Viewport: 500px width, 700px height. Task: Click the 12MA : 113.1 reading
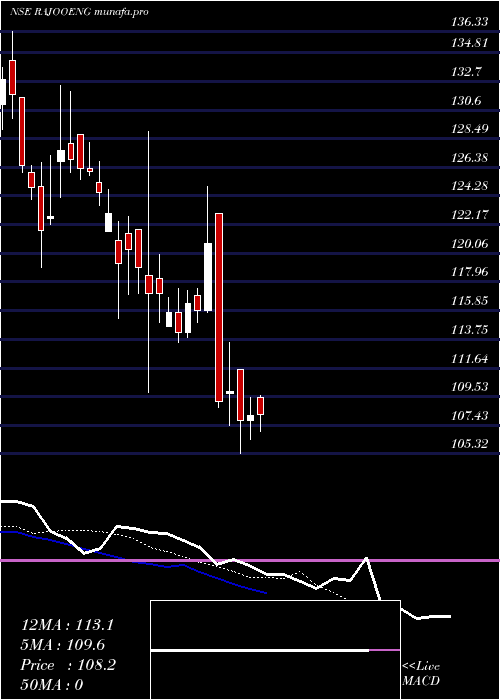click(67, 625)
